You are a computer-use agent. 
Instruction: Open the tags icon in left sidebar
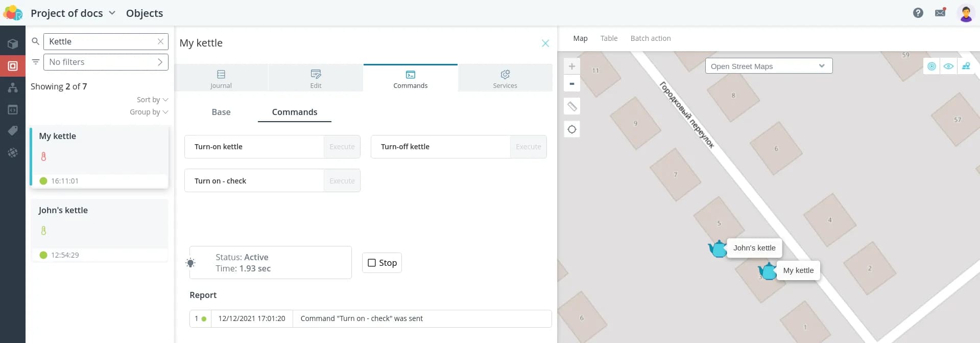pos(13,131)
